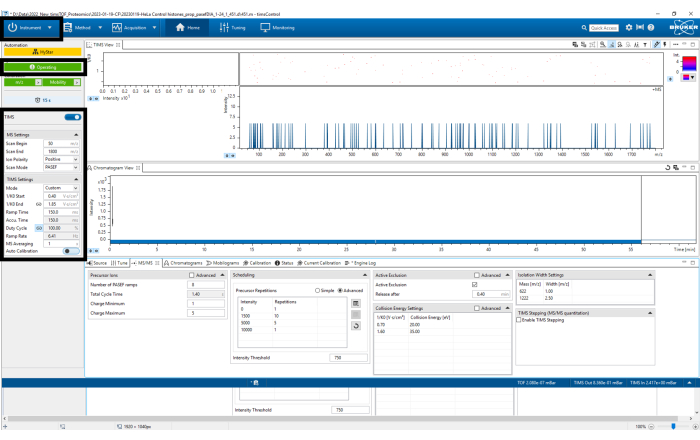Click the table edit icon beside repetitions

[356, 304]
